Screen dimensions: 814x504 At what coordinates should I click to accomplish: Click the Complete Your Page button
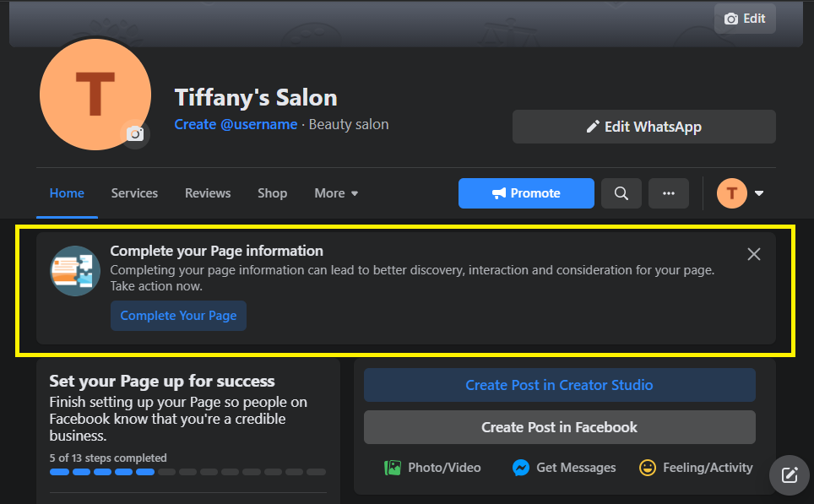(178, 316)
